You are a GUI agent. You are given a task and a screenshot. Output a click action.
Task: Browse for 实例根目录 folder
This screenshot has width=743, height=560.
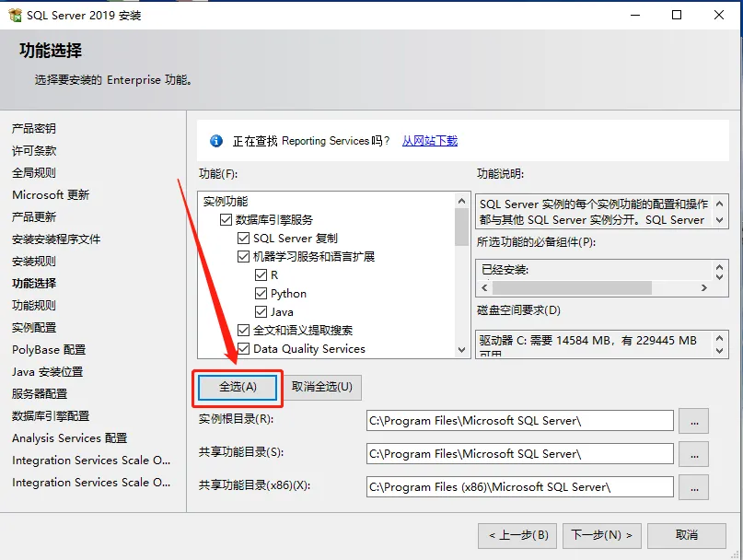click(693, 421)
